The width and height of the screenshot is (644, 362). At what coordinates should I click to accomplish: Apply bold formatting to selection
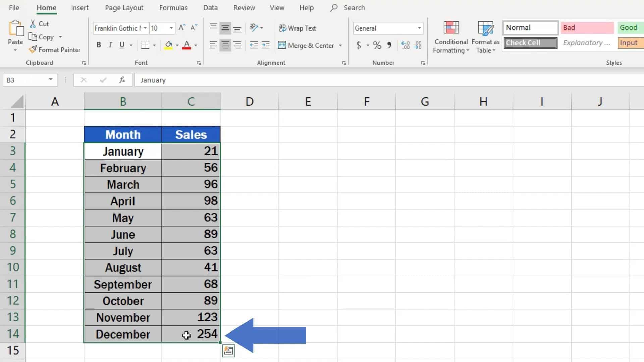click(x=98, y=45)
